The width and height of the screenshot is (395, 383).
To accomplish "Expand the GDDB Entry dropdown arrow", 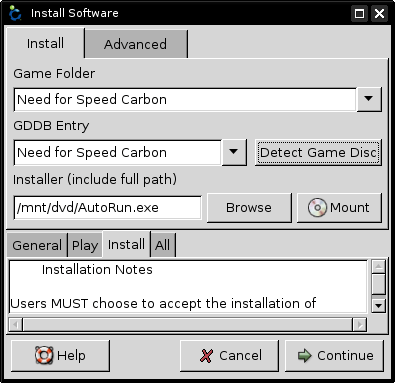I will [234, 152].
